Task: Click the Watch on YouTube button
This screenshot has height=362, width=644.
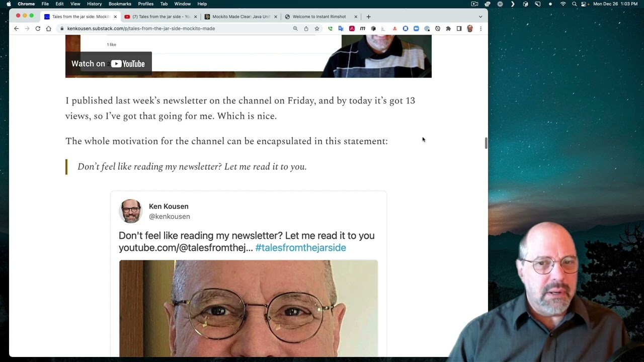Action: tap(108, 64)
